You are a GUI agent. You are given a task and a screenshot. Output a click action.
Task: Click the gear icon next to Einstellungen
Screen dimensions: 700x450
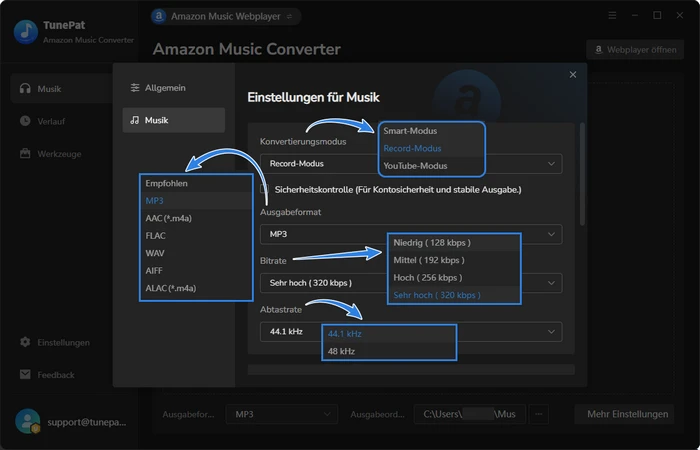pyautogui.click(x=25, y=342)
